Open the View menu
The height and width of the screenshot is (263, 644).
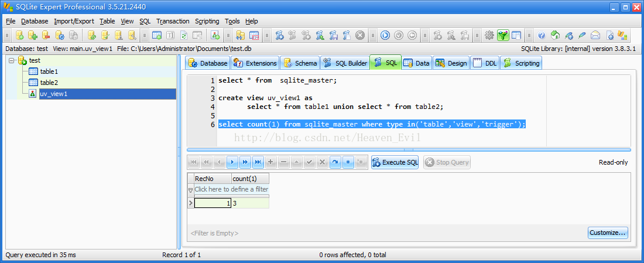pos(127,21)
